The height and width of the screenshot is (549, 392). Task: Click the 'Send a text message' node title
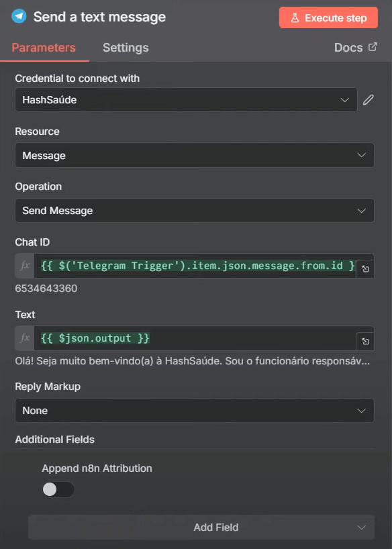[x=99, y=17]
